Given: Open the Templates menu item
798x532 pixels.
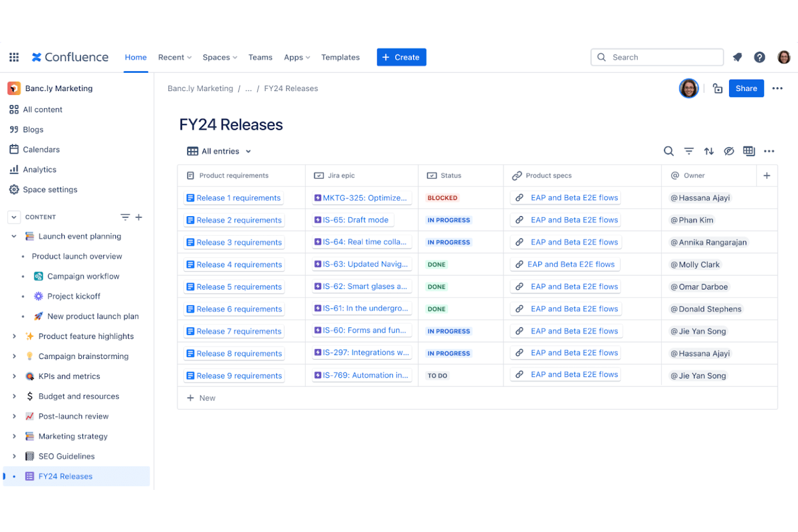Looking at the screenshot, I should [340, 57].
